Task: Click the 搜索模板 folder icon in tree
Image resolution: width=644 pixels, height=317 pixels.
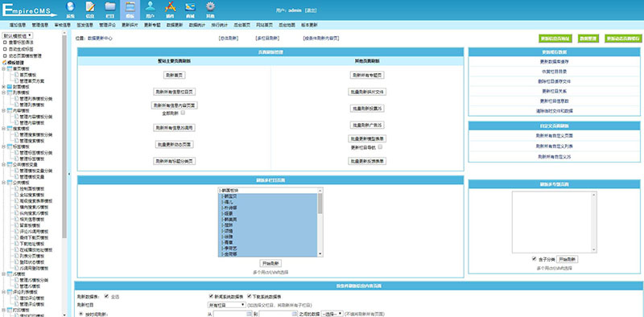Action: (10, 129)
